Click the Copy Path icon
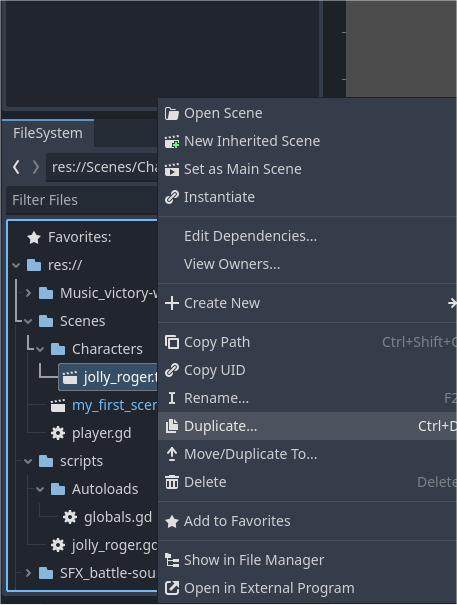Viewport: 457px width, 605px height. (x=172, y=342)
